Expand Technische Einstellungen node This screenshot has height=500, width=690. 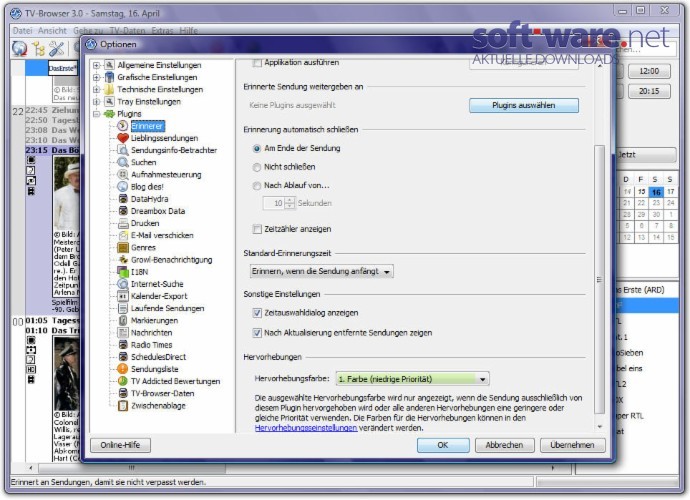coord(96,89)
